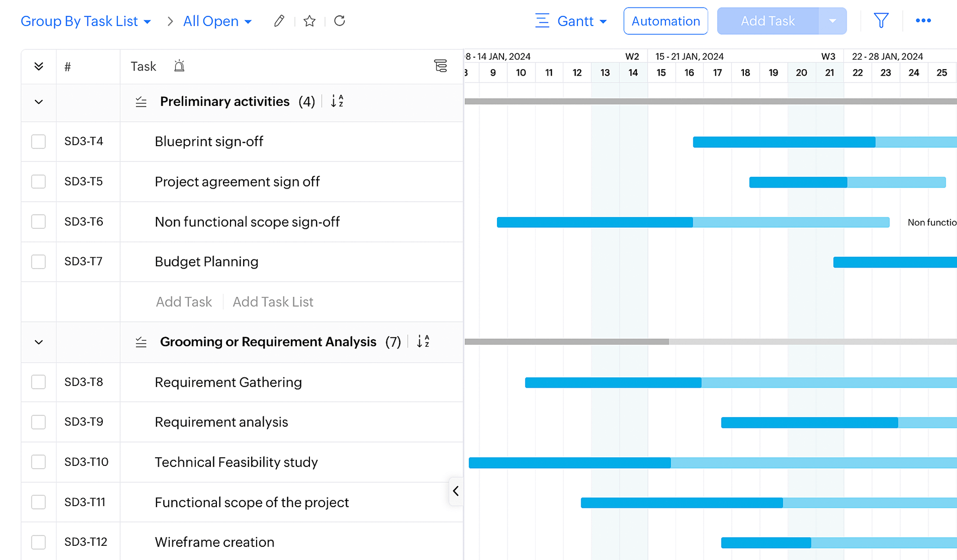Click the pencil edit view icon
The width and height of the screenshot is (957, 560).
click(x=279, y=21)
